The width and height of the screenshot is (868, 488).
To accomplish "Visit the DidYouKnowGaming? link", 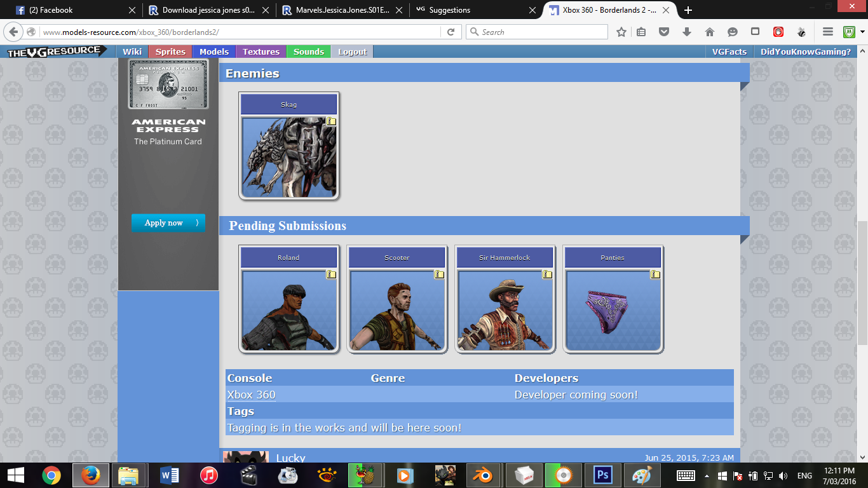I will pos(806,52).
